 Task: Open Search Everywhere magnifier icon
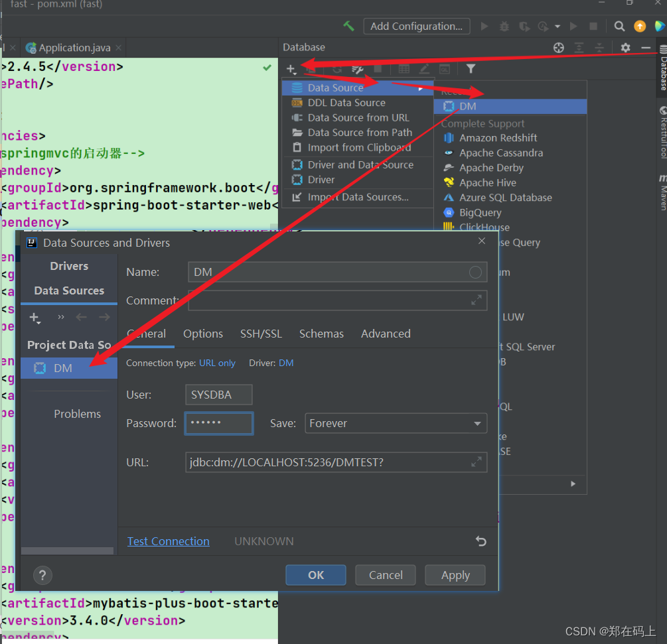pyautogui.click(x=619, y=27)
